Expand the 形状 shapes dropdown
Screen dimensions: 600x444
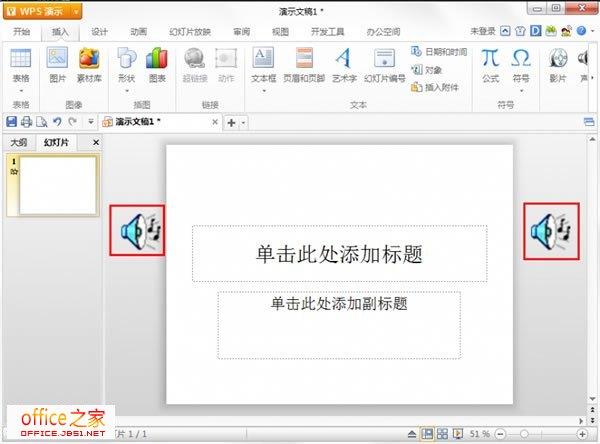coord(126,89)
